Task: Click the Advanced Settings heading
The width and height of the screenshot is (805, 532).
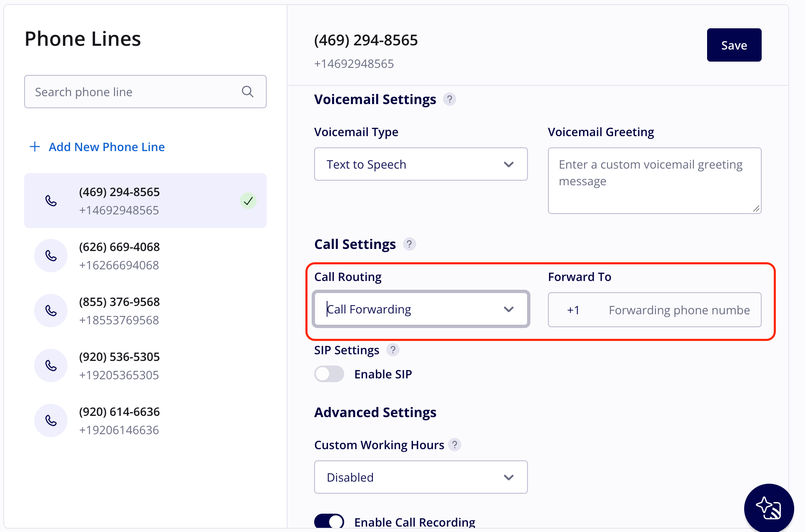Action: (375, 413)
